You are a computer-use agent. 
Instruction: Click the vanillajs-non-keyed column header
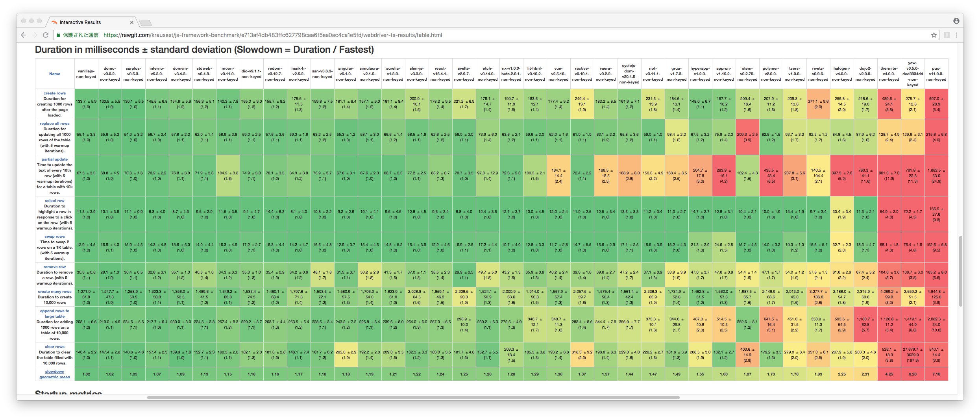tap(86, 74)
